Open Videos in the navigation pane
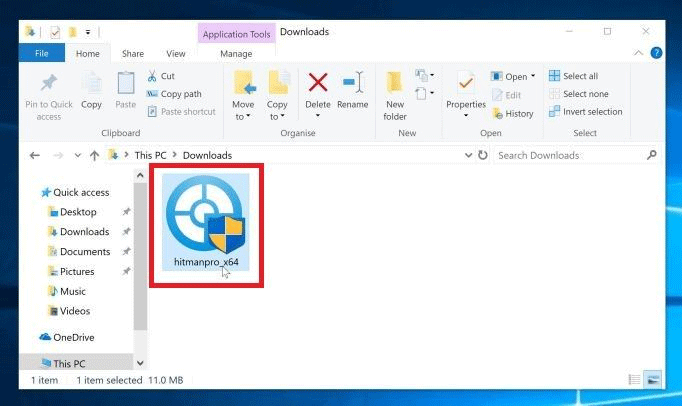682x406 pixels. coord(69,311)
